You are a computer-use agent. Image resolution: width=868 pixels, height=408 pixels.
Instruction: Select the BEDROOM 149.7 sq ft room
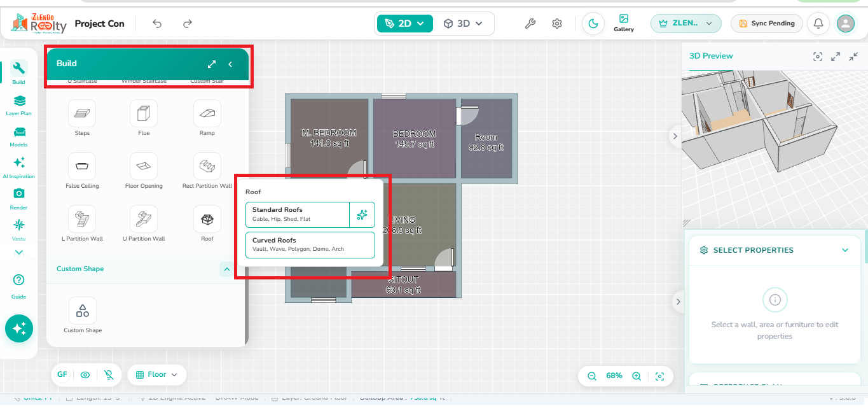pos(414,139)
